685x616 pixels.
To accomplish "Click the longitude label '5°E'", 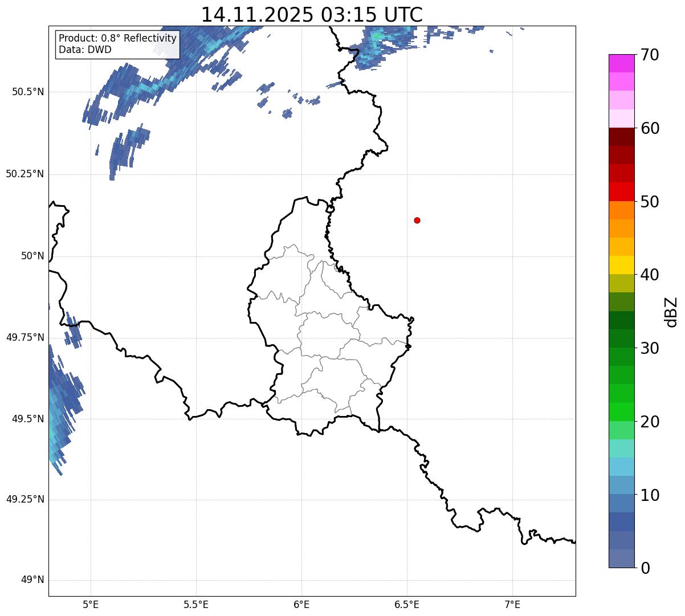I will point(91,604).
